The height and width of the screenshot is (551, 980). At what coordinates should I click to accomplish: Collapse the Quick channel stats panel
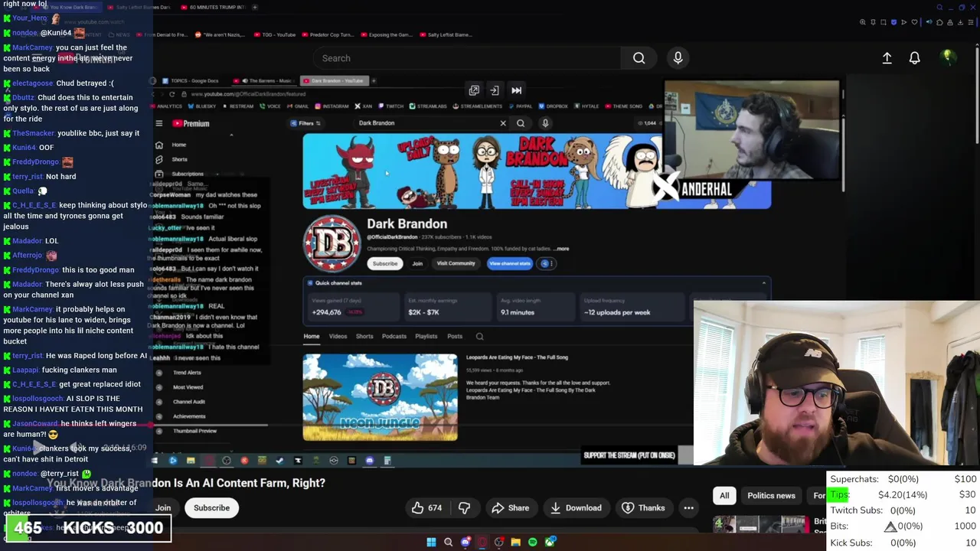pyautogui.click(x=763, y=283)
